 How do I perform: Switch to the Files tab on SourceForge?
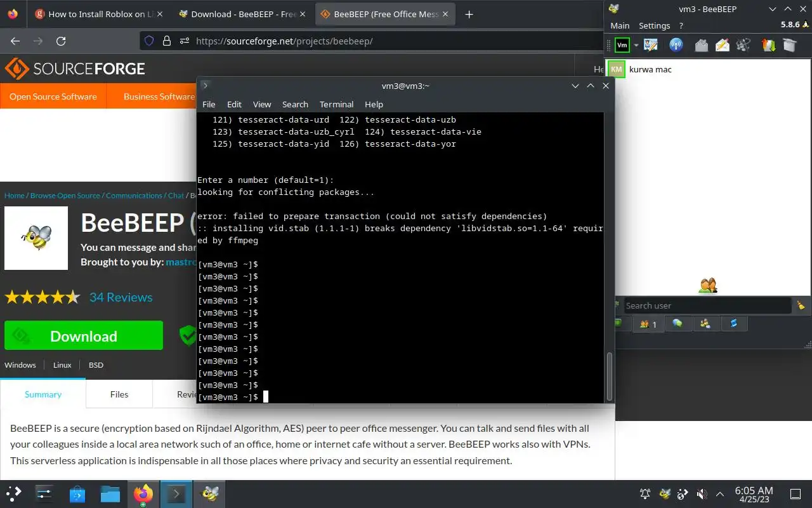click(x=119, y=394)
